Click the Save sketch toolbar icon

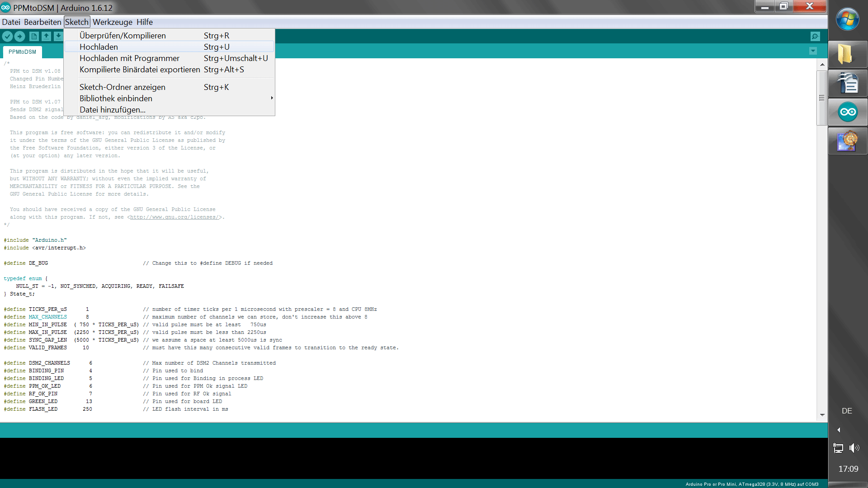(x=58, y=37)
